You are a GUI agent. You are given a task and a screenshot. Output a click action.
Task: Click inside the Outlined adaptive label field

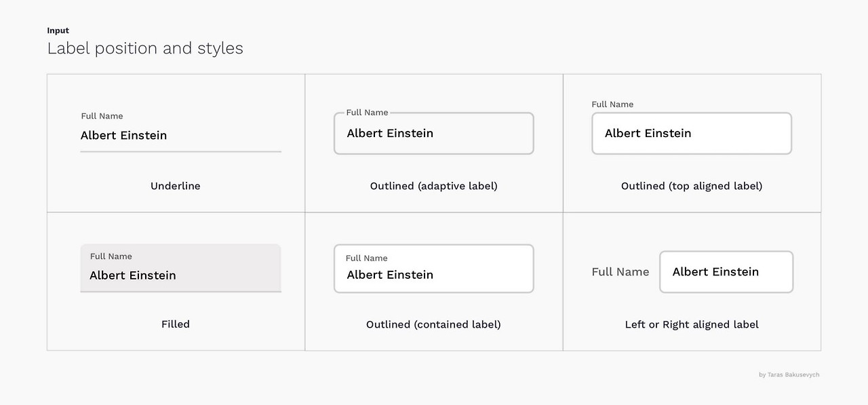pos(433,133)
